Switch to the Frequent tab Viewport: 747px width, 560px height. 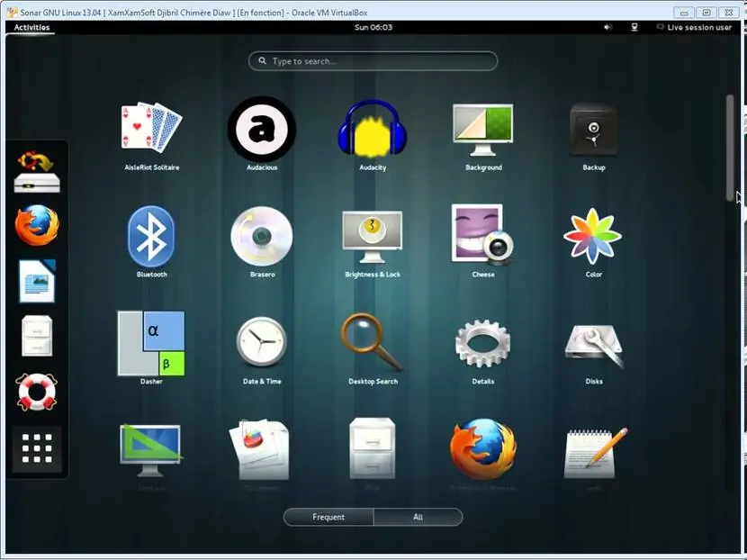pos(328,517)
